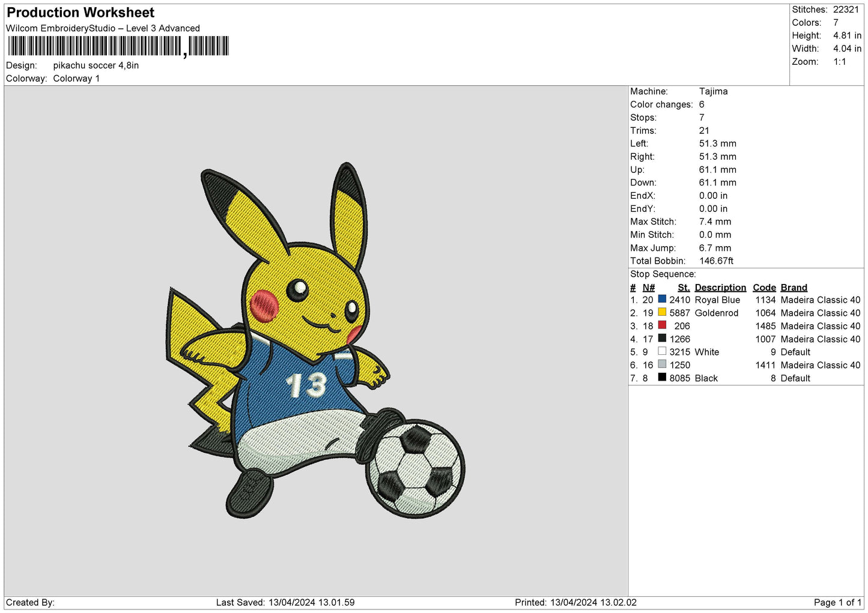
Task: Click the Min Stitch value '0.0 mm'
Action: [715, 235]
